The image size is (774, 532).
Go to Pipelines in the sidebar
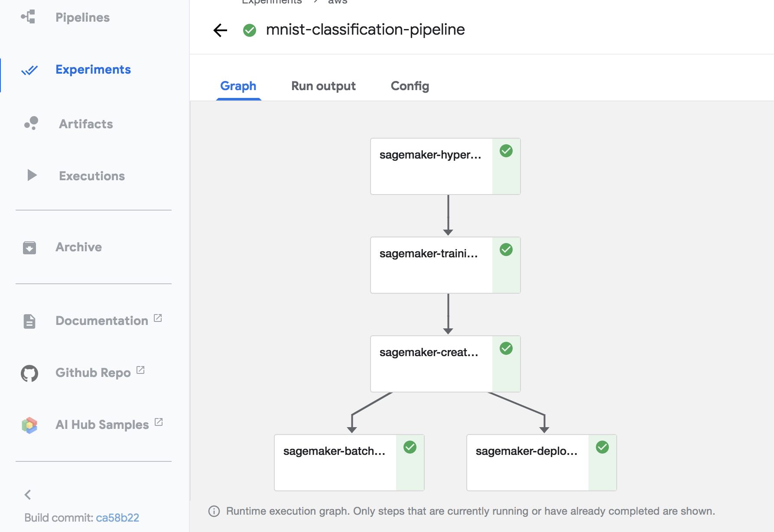click(82, 17)
